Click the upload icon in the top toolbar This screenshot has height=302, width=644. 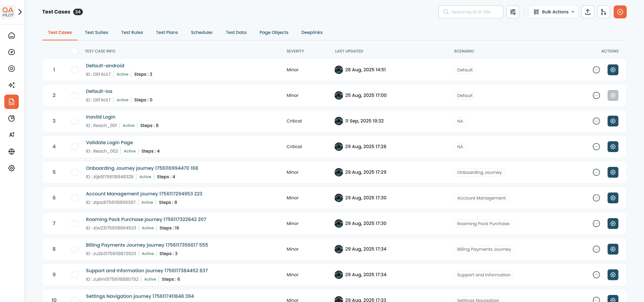tap(588, 12)
